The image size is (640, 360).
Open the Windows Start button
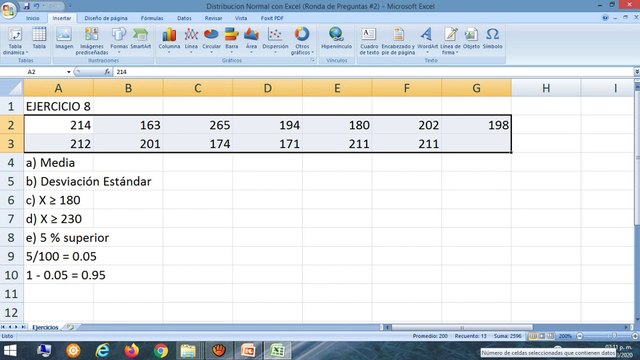coord(10,351)
